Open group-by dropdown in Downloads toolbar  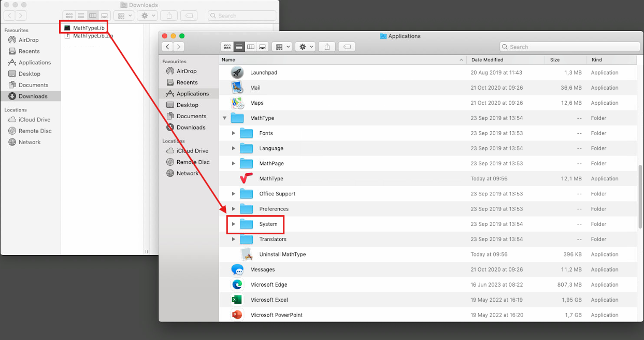pyautogui.click(x=124, y=16)
